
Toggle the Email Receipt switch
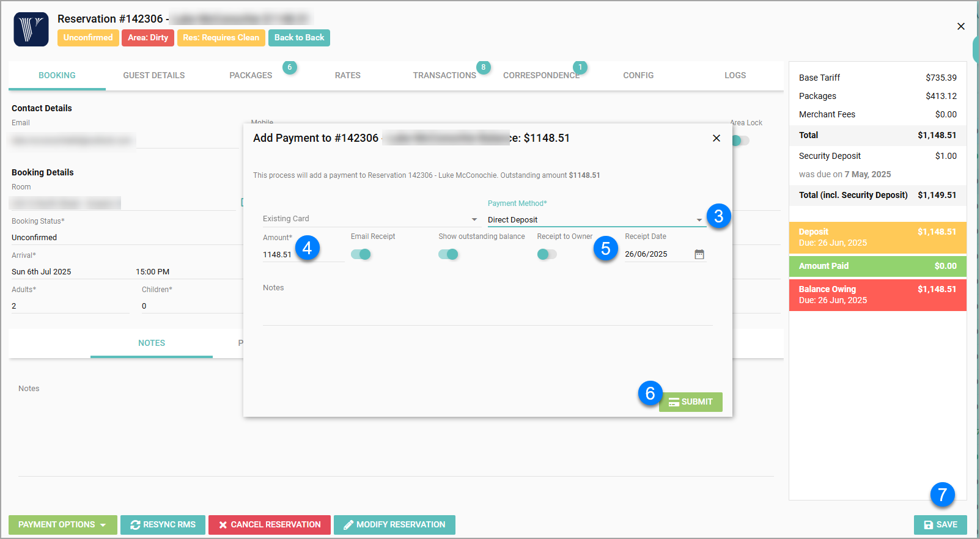(361, 254)
